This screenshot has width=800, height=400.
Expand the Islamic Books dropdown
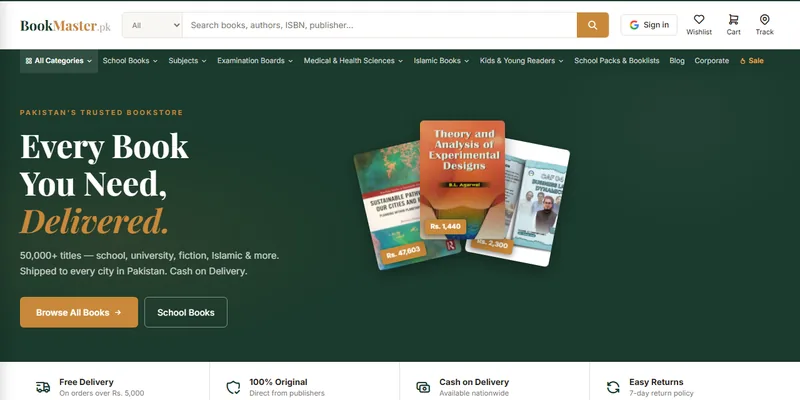(441, 61)
